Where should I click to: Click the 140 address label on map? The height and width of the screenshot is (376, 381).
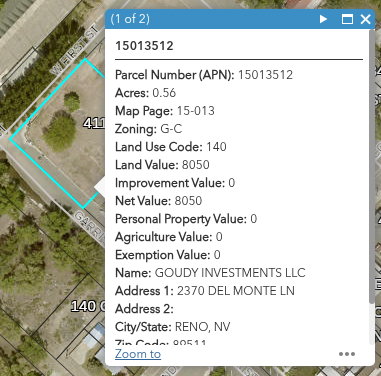[x=83, y=306]
